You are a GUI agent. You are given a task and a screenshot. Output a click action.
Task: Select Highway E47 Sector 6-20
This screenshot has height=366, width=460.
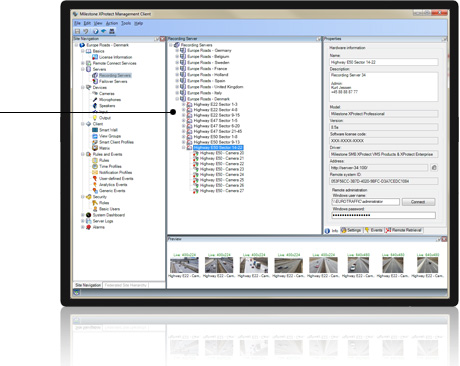217,126
